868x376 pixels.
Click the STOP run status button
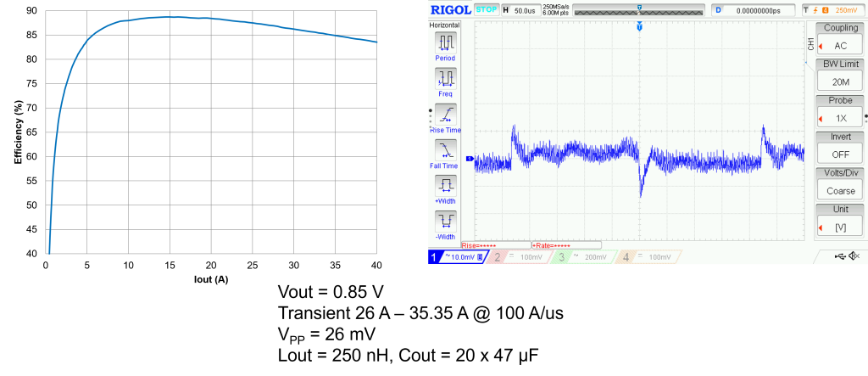click(485, 10)
